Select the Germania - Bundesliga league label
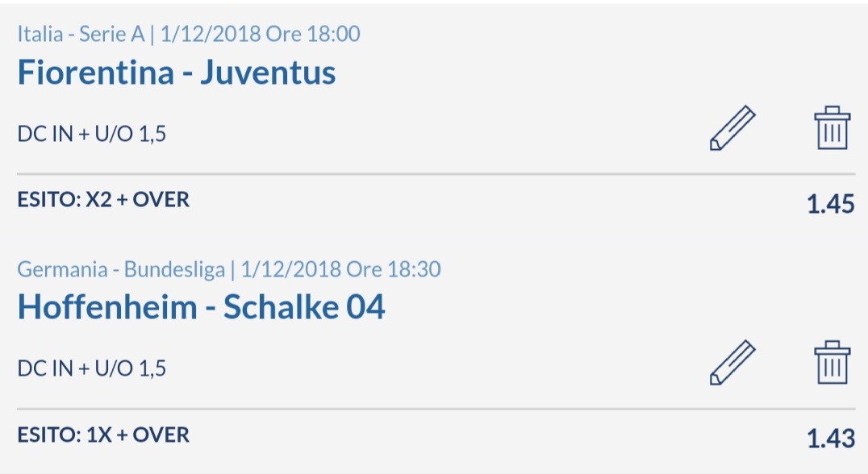Screen dimensions: 868x474 click(x=121, y=269)
